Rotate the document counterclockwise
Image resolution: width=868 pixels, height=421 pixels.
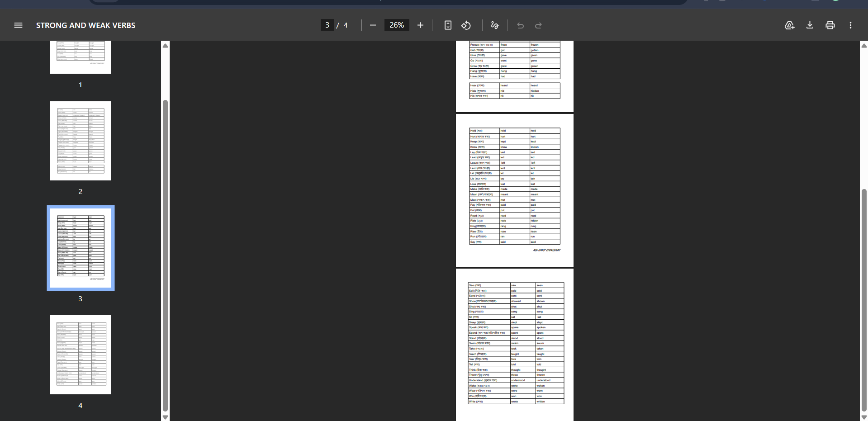(x=466, y=25)
